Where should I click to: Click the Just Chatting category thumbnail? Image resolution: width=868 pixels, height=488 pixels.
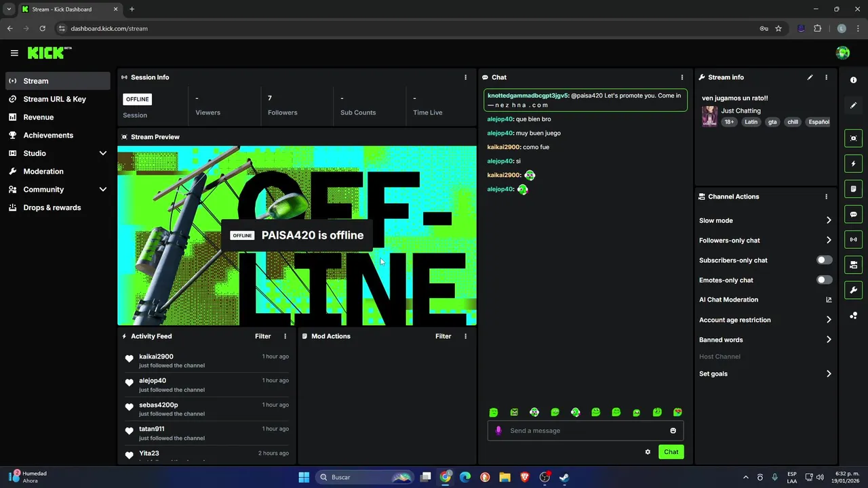click(709, 116)
